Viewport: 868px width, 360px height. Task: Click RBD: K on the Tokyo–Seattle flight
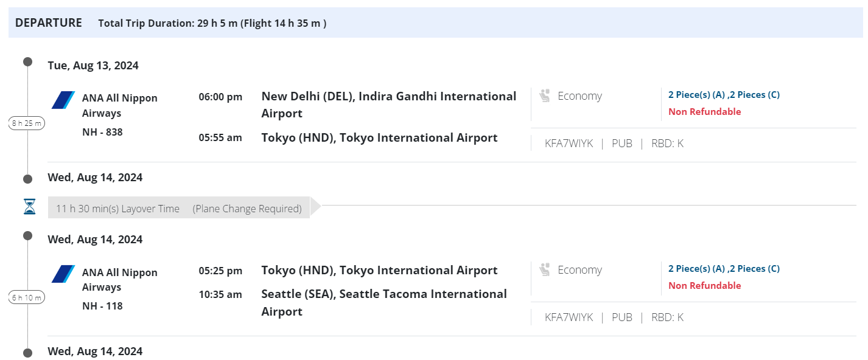point(667,317)
